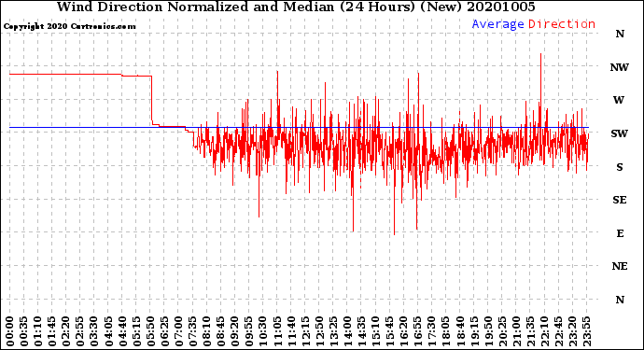Screen dimensions: 644x350
Task: Click the 06:25 time label
Action: pyautogui.click(x=164, y=331)
